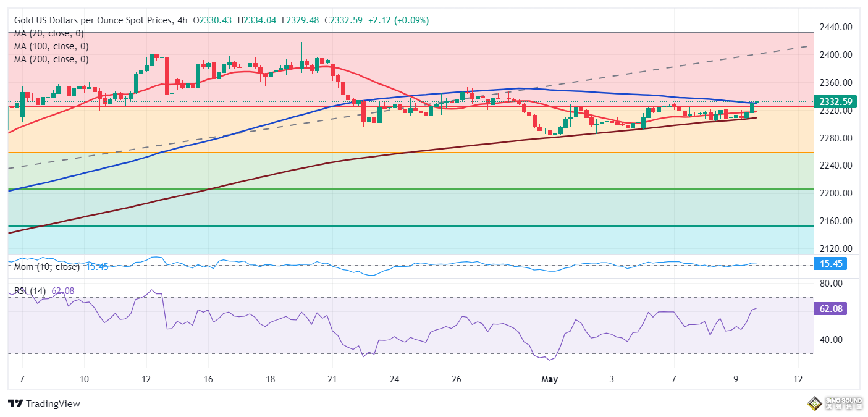Select the 21 date marker on time axis
Image resolution: width=868 pixels, height=417 pixels.
click(332, 379)
